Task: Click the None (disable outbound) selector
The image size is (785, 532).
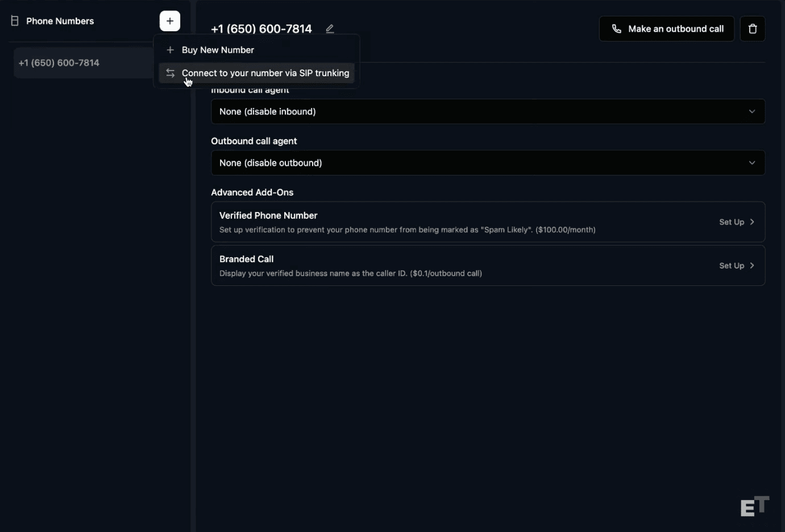Action: [488, 163]
